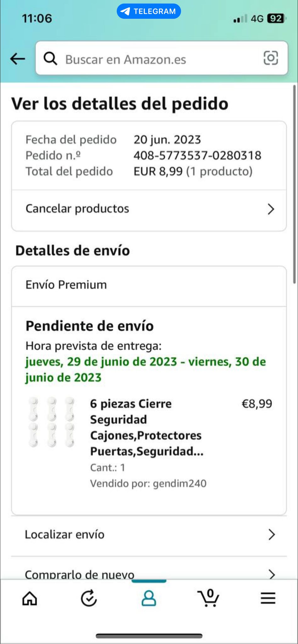Tap the search magnifier icon
Viewport: 298px width, 644px height.
[x=50, y=58]
